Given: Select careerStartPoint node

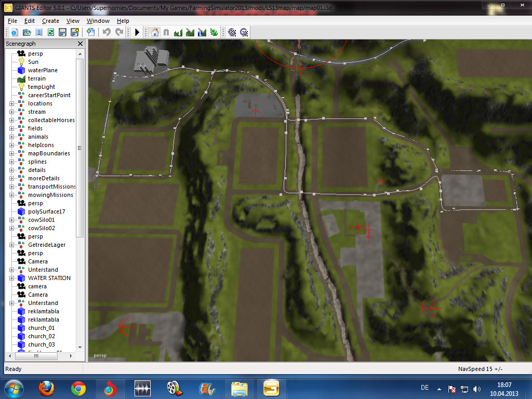Looking at the screenshot, I should [49, 95].
